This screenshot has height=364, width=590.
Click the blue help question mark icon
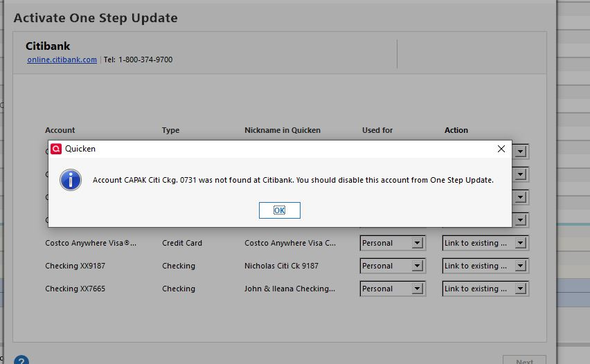tap(21, 361)
